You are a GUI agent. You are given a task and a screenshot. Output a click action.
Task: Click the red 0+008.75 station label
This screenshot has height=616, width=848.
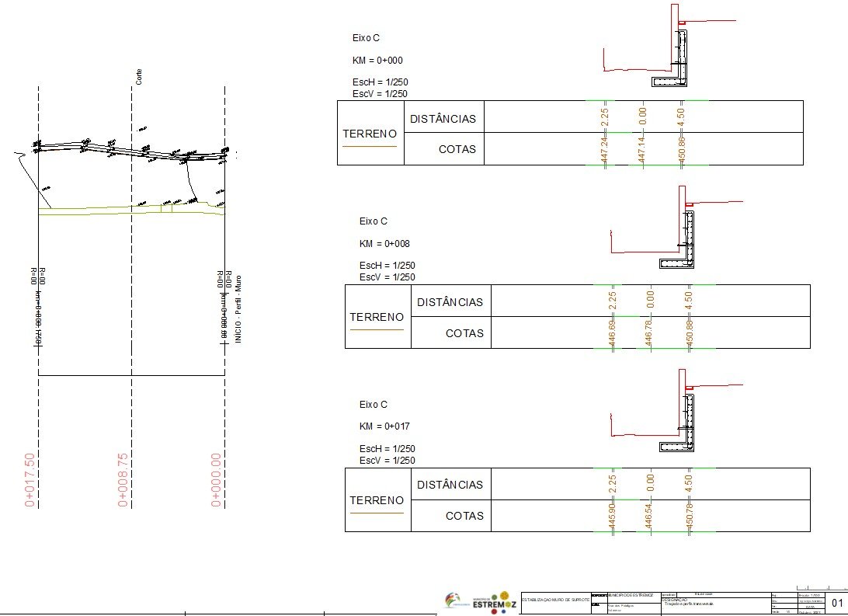pos(123,479)
